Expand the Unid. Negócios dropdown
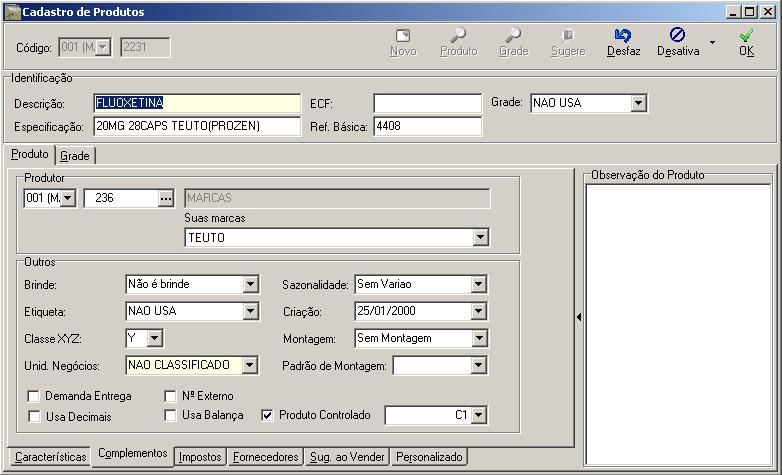782x475 pixels. click(x=249, y=365)
